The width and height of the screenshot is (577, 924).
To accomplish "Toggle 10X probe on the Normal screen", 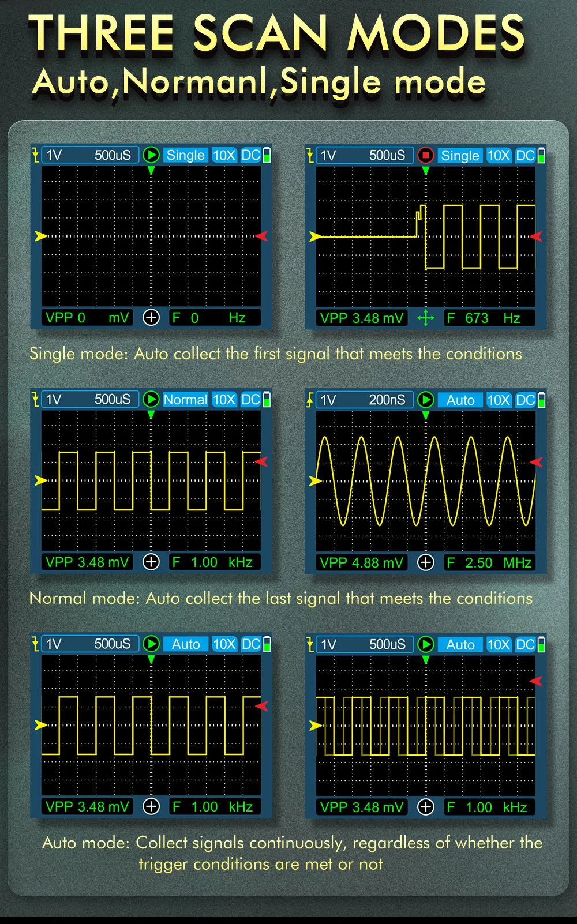I will [x=224, y=399].
